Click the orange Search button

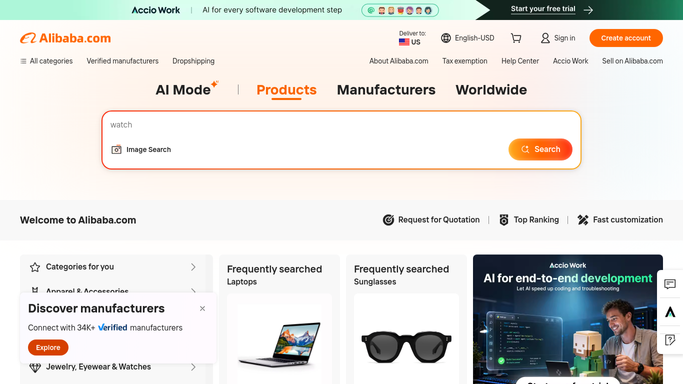(x=540, y=149)
